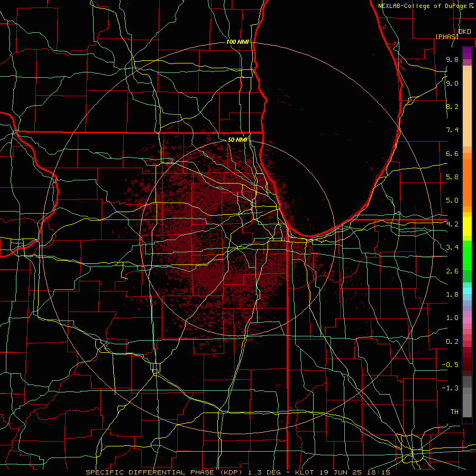476x476 pixels.
Task: Select the 7.4 scale label
Action: point(452,130)
